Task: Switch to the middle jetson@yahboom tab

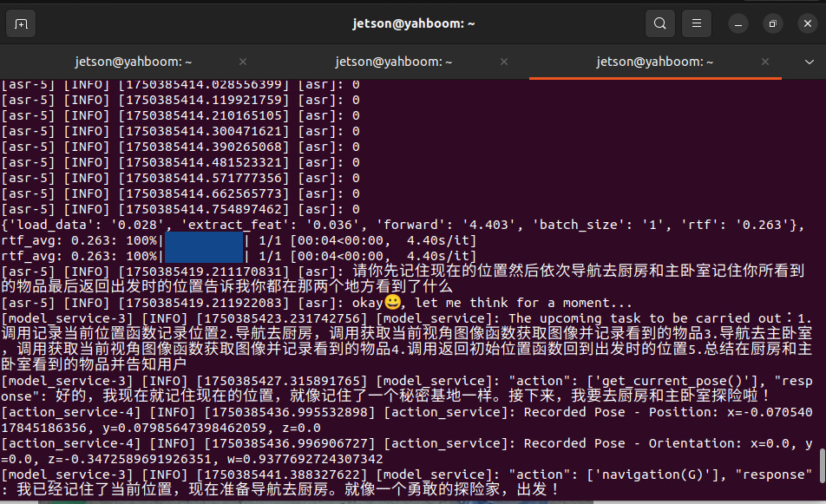Action: coord(394,62)
